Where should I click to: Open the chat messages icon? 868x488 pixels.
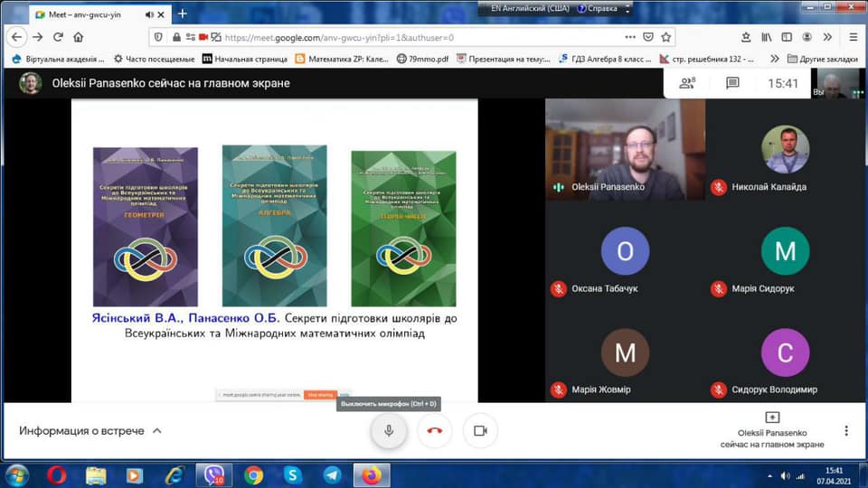coord(732,83)
